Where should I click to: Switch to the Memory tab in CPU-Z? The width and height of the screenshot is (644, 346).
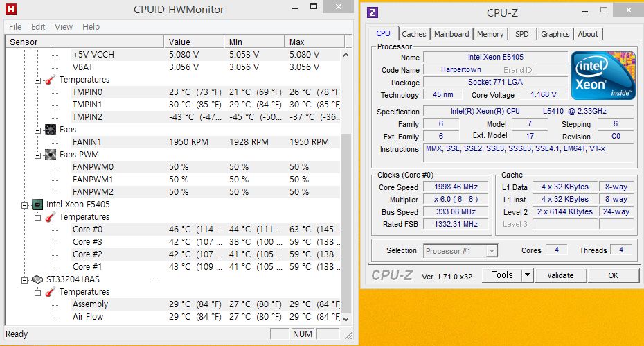tap(490, 34)
